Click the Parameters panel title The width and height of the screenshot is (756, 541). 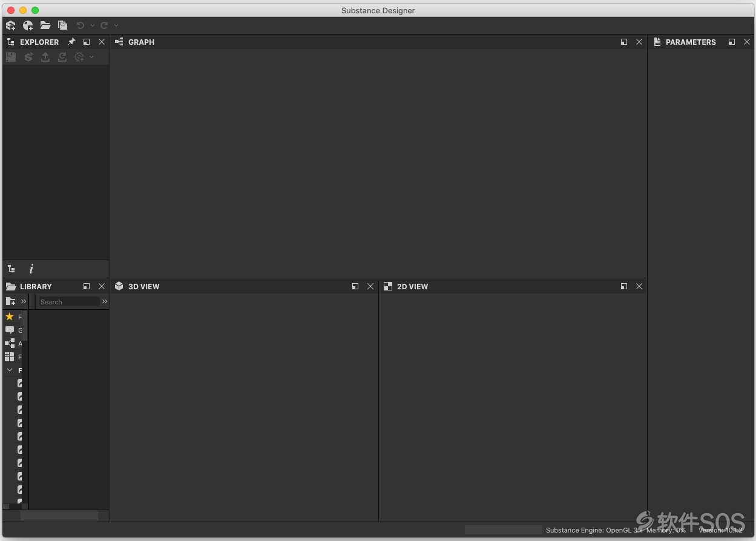point(691,42)
